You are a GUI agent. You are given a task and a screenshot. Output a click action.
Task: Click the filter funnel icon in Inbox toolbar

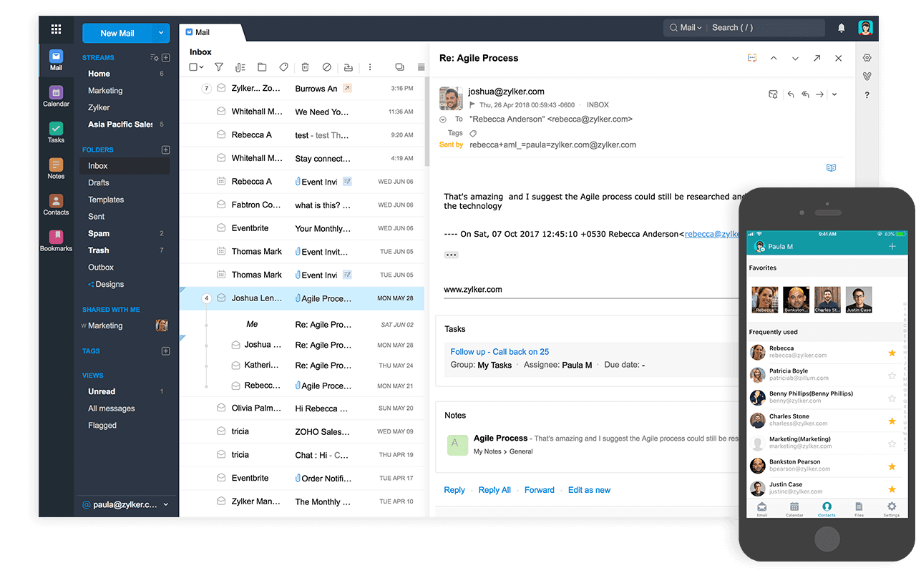point(219,67)
